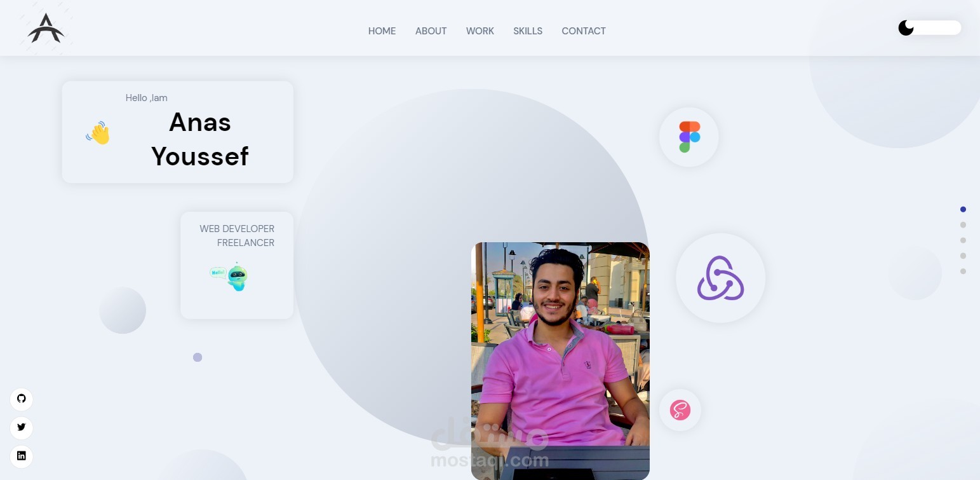This screenshot has width=980, height=480.
Task: Click the Figma icon bubble
Action: tap(689, 137)
